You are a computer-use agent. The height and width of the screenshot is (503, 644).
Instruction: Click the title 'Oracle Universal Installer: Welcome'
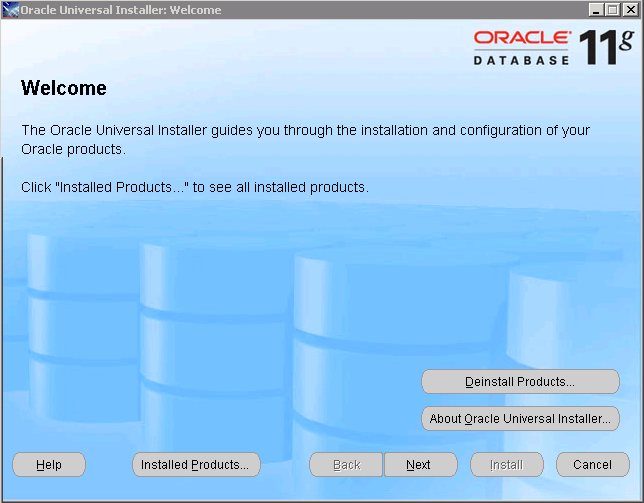click(121, 10)
